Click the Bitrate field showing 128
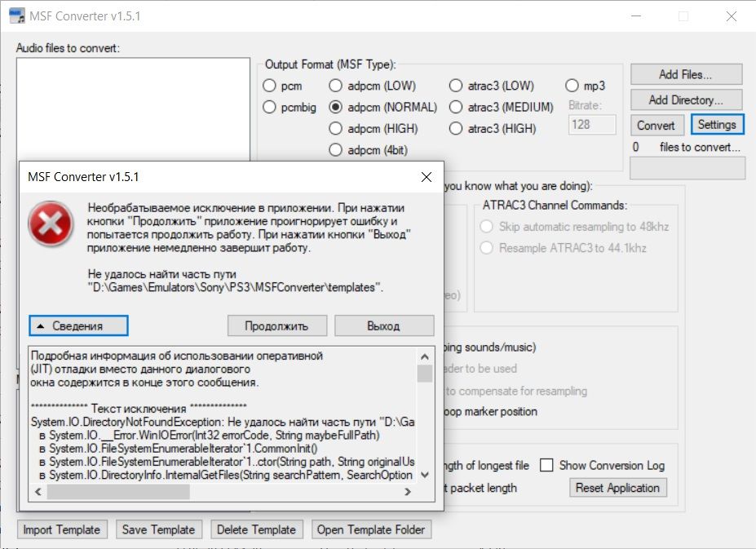Viewport: 756px width, 549px height. tap(592, 125)
